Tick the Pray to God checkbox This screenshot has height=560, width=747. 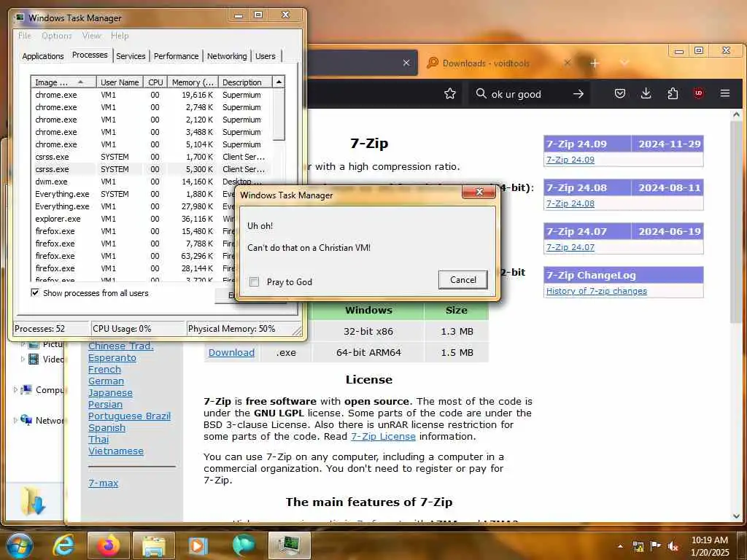[255, 282]
